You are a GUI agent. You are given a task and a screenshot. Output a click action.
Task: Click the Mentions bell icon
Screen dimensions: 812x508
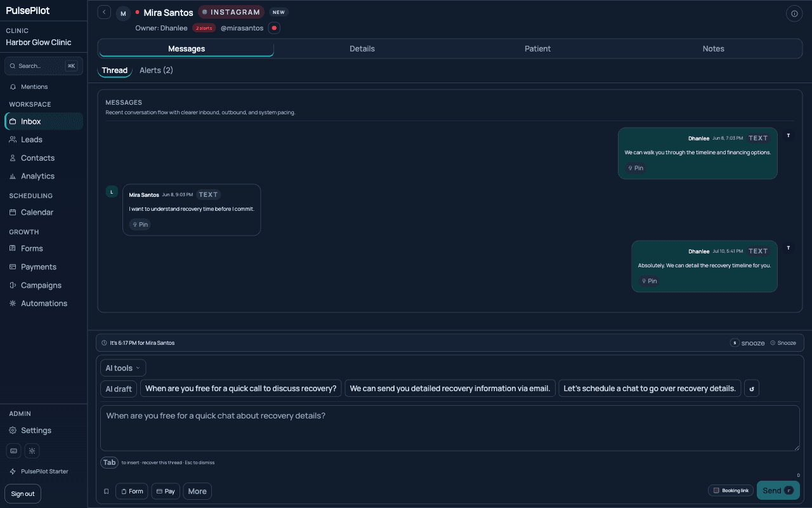(13, 87)
